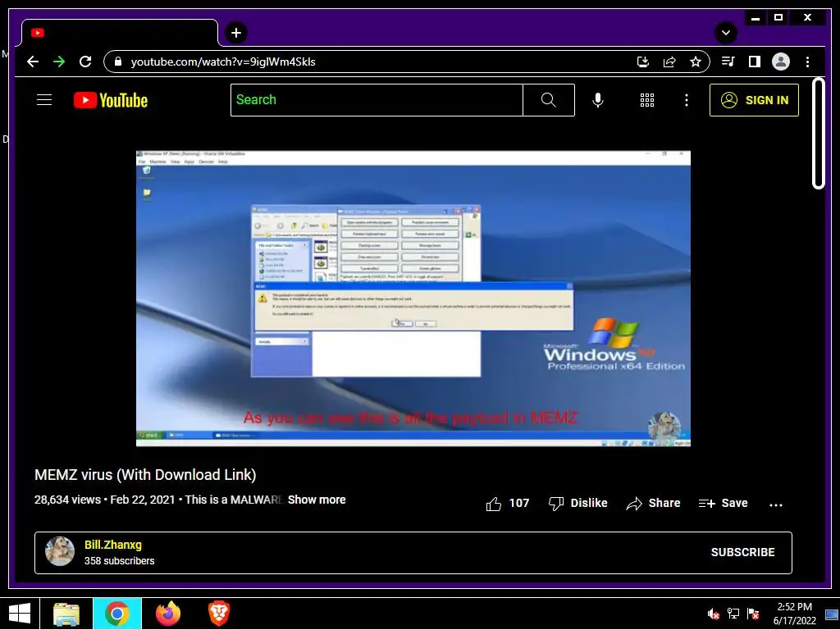Open the Bill.Zhanxg channel name link
The width and height of the screenshot is (840, 630).
pos(113,545)
